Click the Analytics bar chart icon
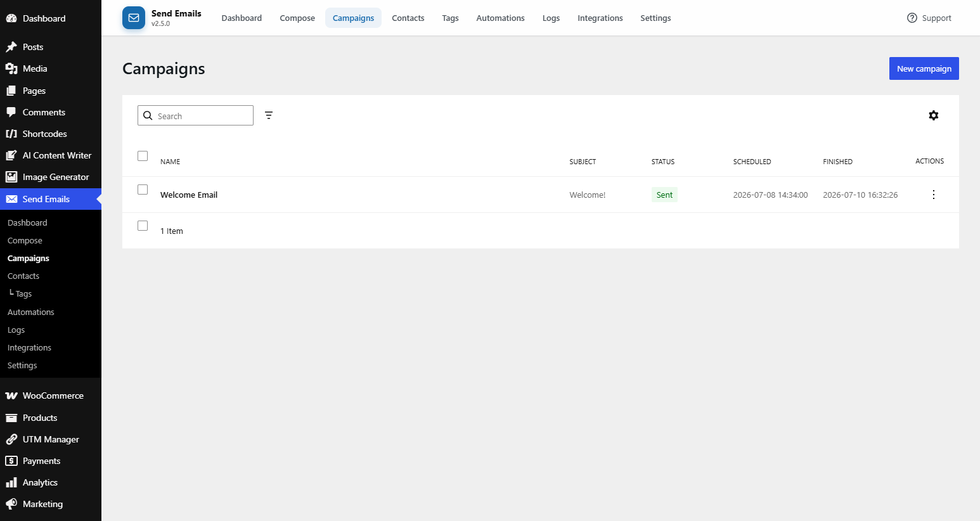 [11, 482]
